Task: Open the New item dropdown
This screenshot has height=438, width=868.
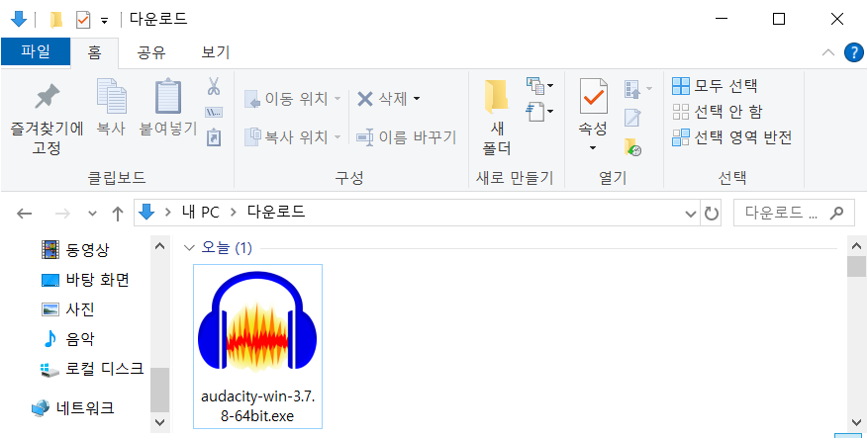Action: 539,86
